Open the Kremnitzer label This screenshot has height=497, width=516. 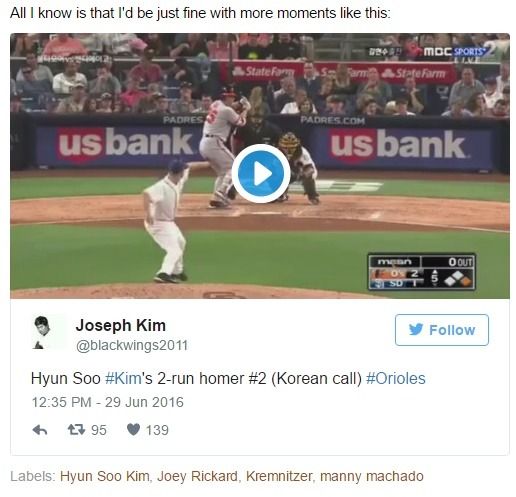[279, 476]
